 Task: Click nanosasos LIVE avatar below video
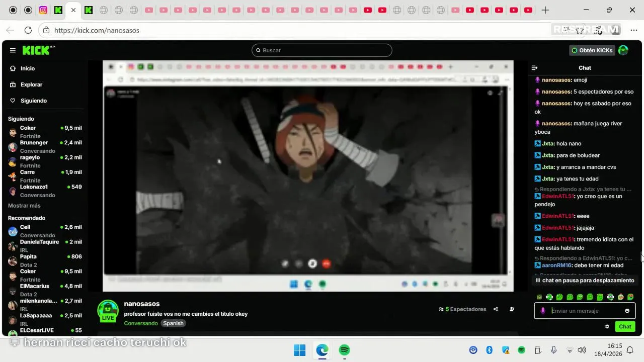pos(108,311)
